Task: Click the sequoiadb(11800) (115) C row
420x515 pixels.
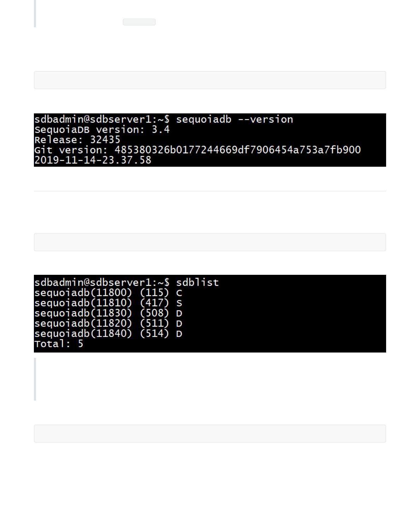Action: [x=108, y=292]
